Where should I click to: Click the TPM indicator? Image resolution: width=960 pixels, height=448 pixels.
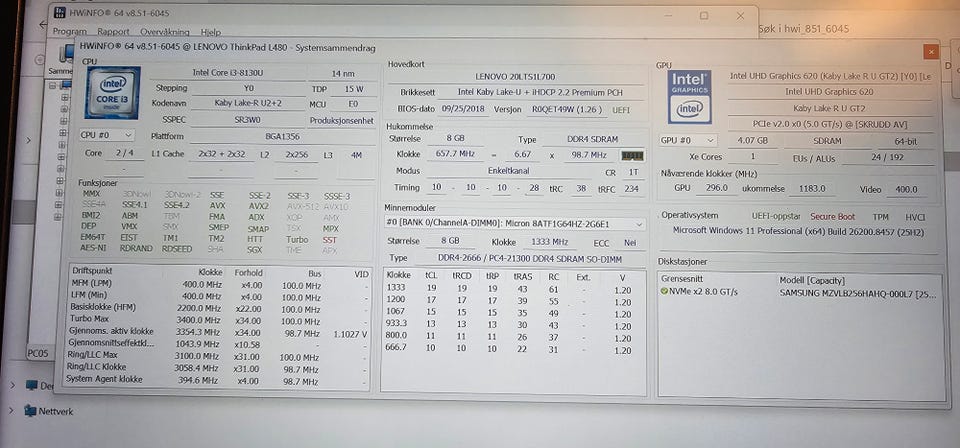point(880,217)
